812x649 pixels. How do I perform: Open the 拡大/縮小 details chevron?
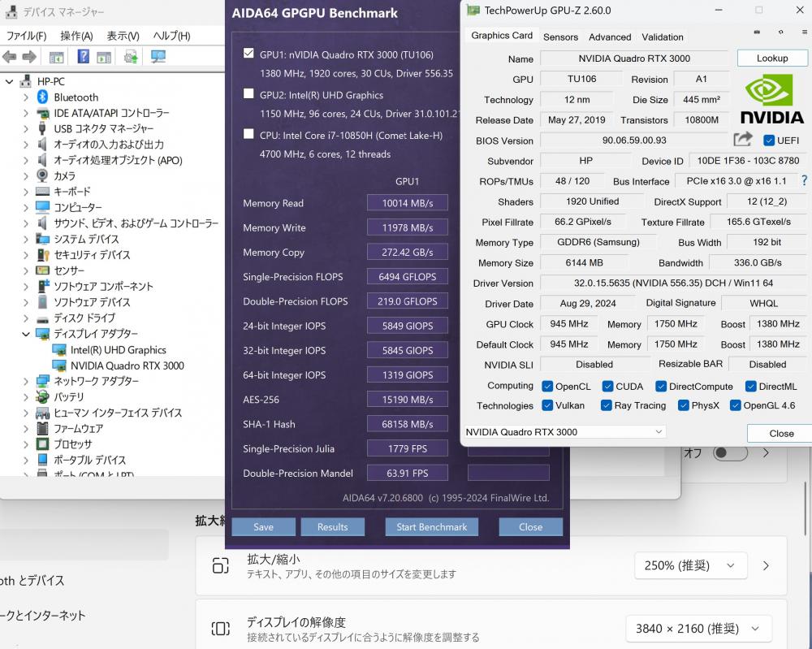click(x=766, y=565)
